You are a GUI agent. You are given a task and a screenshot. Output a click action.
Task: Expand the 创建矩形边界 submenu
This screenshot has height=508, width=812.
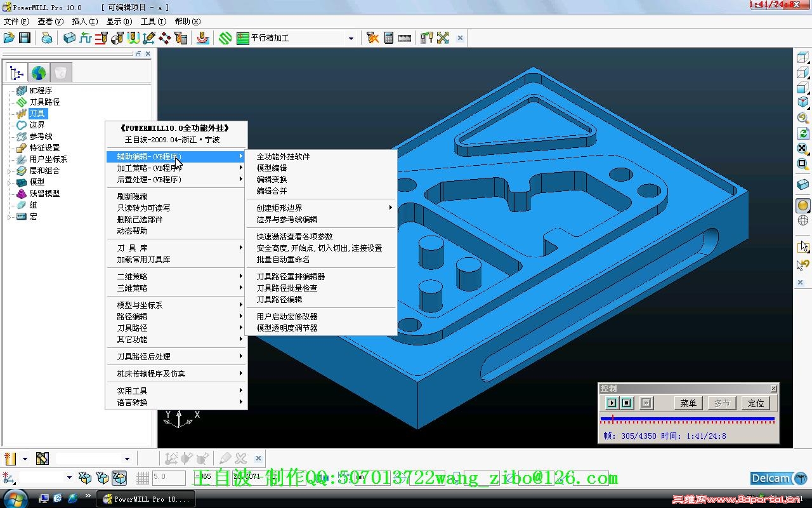[x=322, y=208]
